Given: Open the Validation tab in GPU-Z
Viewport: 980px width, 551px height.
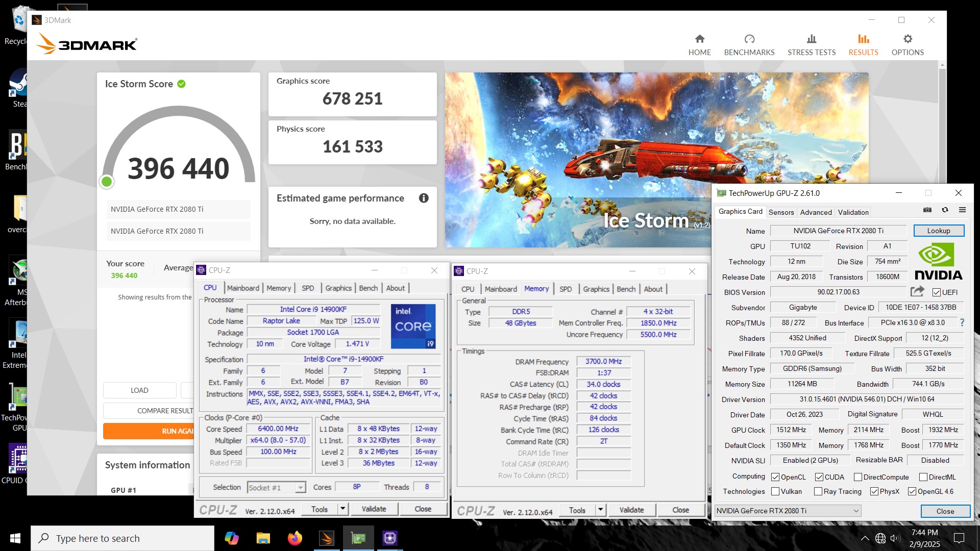Looking at the screenshot, I should pyautogui.click(x=853, y=212).
